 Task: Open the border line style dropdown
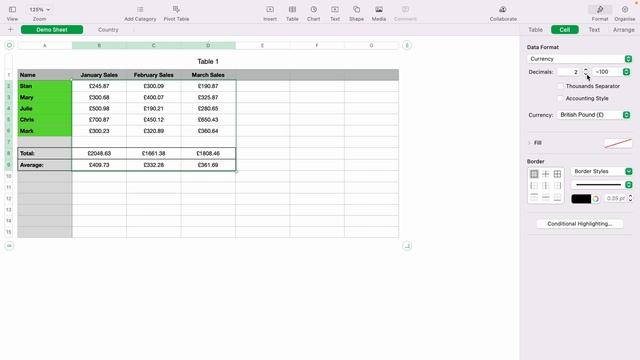(602, 185)
